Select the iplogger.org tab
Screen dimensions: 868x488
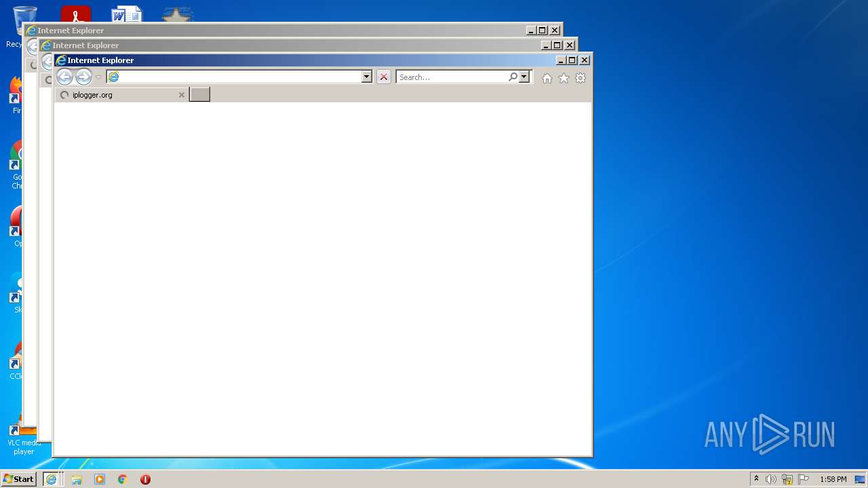(x=121, y=95)
